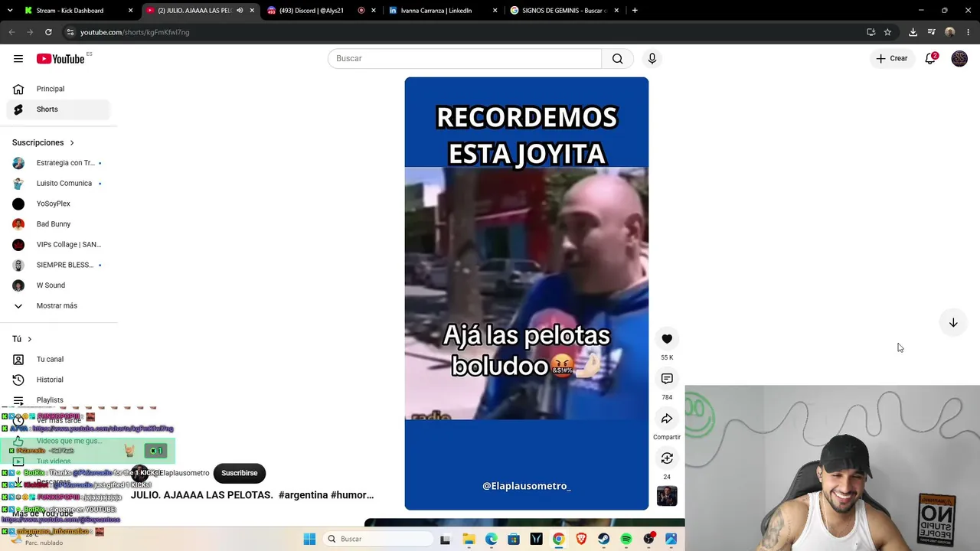The image size is (980, 551).
Task: Go to the next Short
Action: 953,323
